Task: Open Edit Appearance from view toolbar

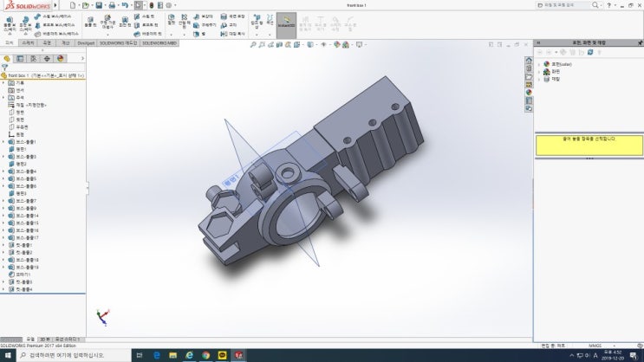Action: coord(337,45)
